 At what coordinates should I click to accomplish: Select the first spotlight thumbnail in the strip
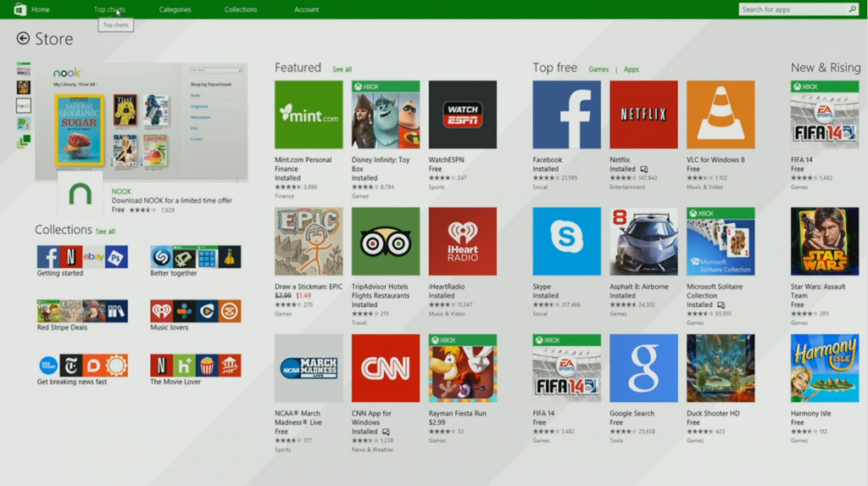click(x=23, y=70)
